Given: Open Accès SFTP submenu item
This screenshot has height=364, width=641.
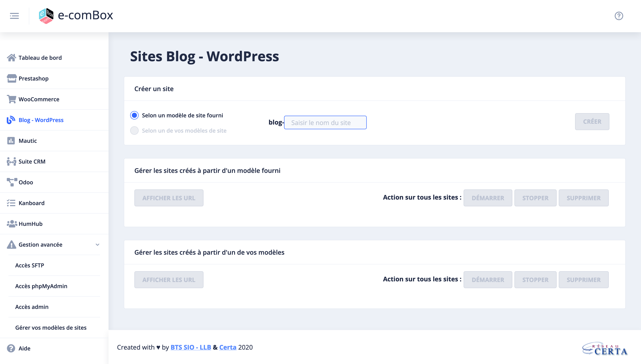Looking at the screenshot, I should (x=54, y=265).
